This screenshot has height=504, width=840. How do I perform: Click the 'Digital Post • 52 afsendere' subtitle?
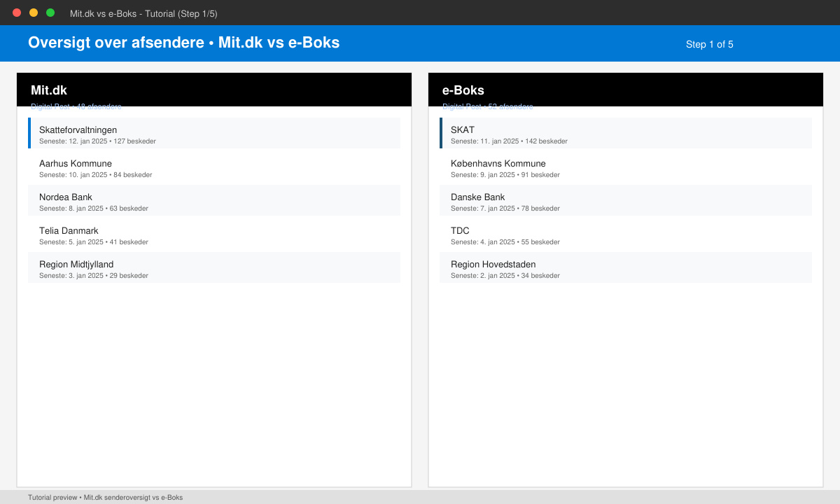[488, 106]
